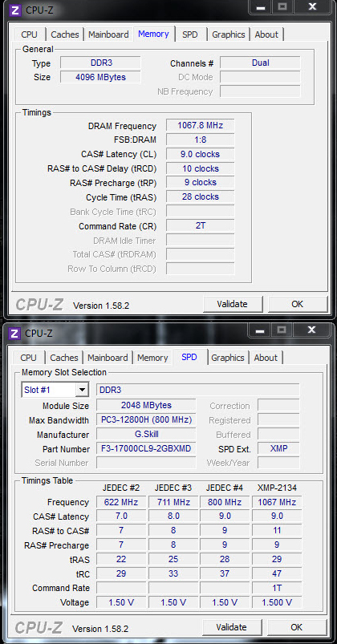Viewport: 337px width, 644px height.
Task: Select the 28 clocks tRAS value
Action: coord(200,196)
